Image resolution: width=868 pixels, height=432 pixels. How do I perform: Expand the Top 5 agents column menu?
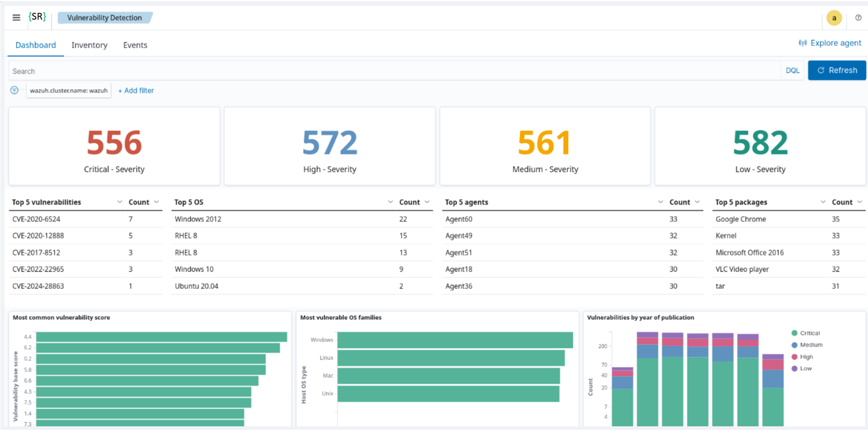coord(661,202)
